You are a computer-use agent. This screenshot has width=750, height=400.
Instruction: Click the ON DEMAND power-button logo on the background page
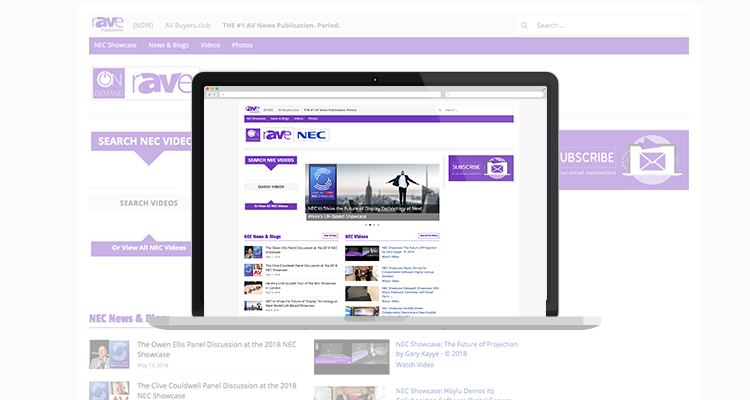109,83
